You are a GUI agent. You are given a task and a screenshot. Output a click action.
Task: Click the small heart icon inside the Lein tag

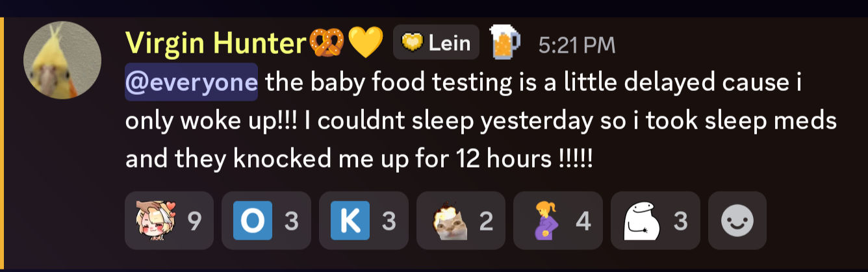pos(411,43)
